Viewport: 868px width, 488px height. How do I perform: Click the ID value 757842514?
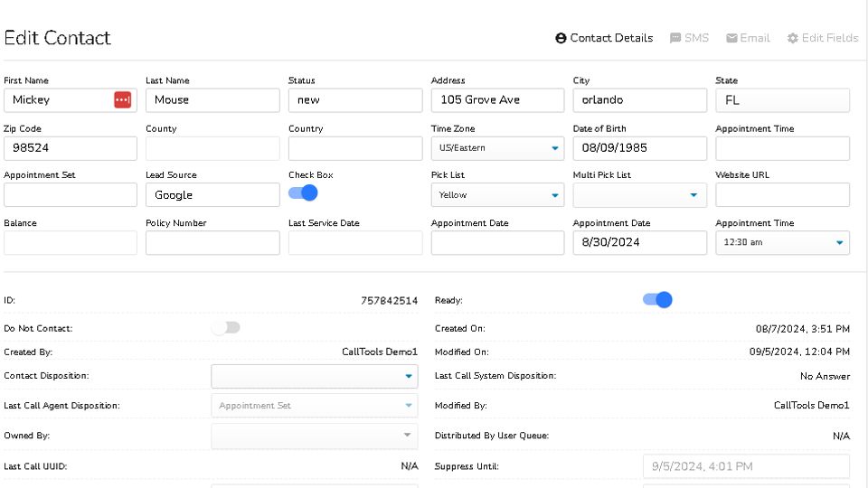[x=389, y=300]
